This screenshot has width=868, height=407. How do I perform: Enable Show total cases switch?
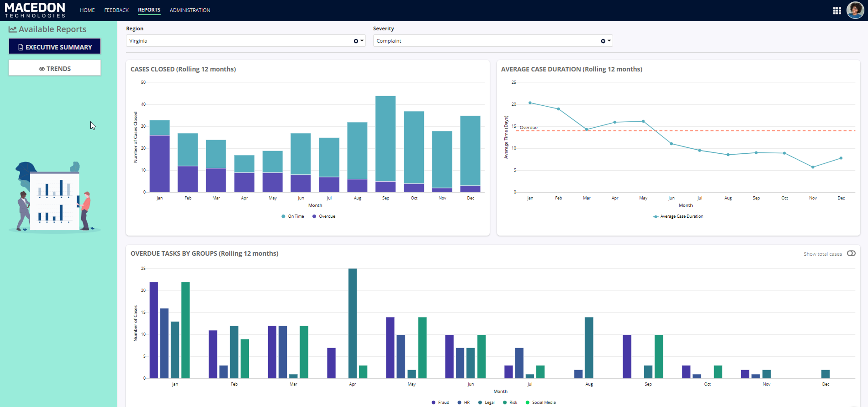coord(851,253)
